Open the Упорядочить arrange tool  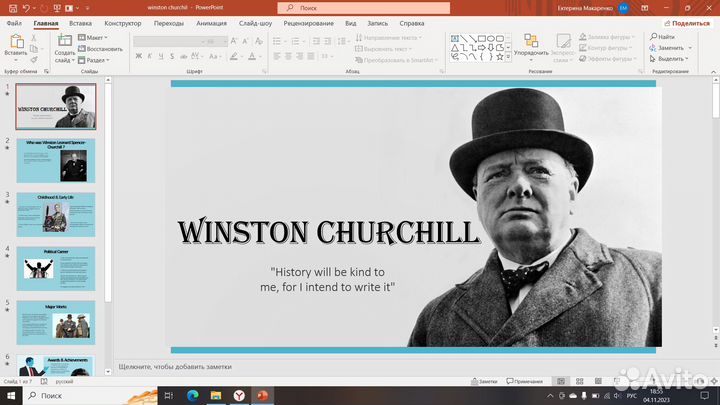click(x=530, y=48)
